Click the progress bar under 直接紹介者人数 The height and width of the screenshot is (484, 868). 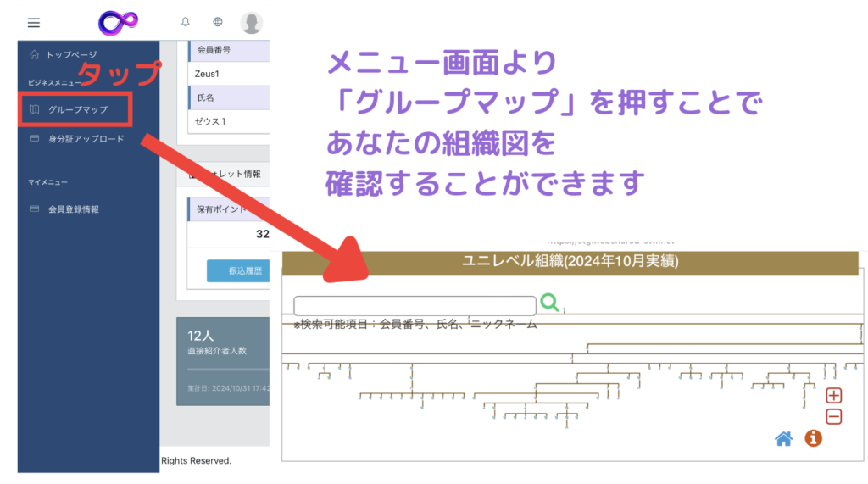point(227,370)
